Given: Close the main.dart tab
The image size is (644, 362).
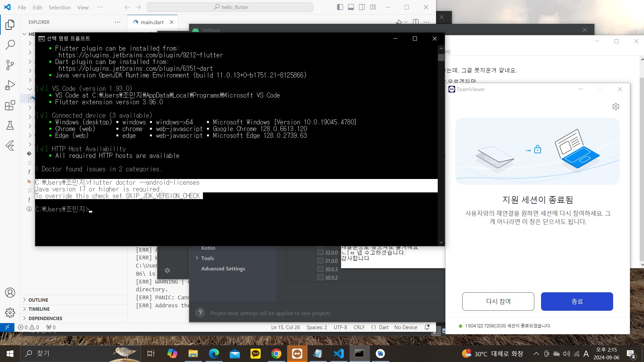Looking at the screenshot, I should pyautogui.click(x=171, y=22).
